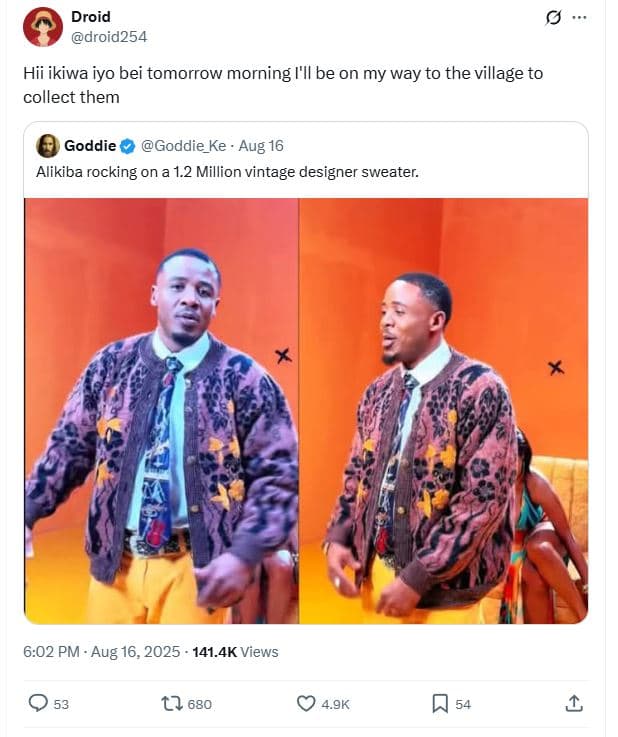
Task: Open the @droid254 handle link
Action: tap(110, 36)
